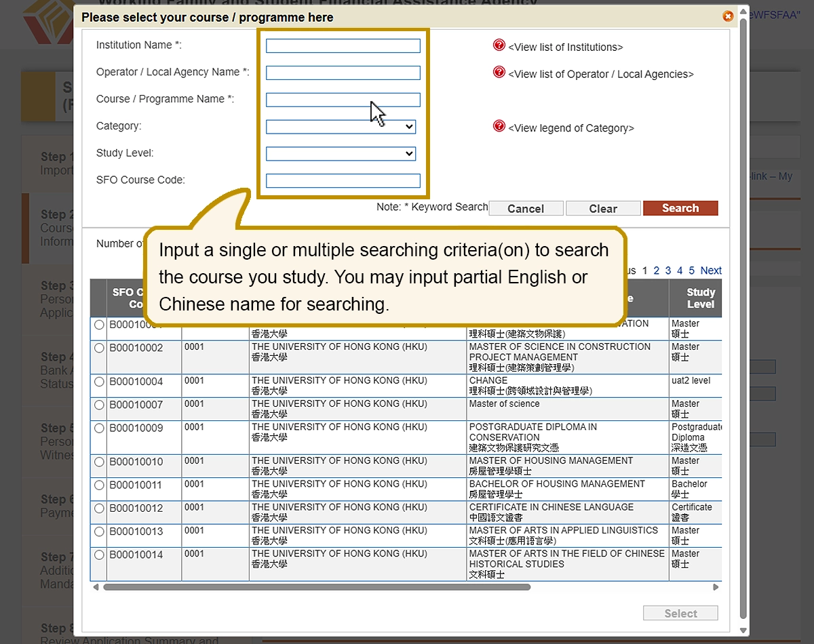Select radio button for course B00010002

coord(100,348)
